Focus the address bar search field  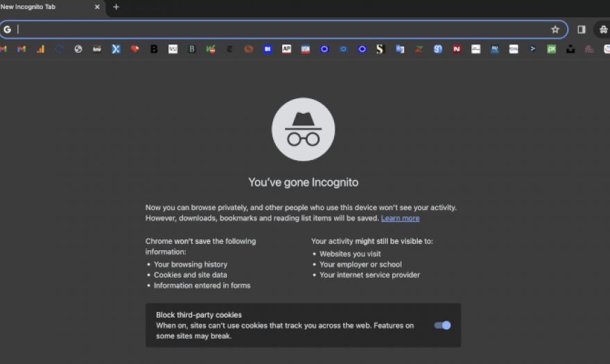tap(277, 30)
